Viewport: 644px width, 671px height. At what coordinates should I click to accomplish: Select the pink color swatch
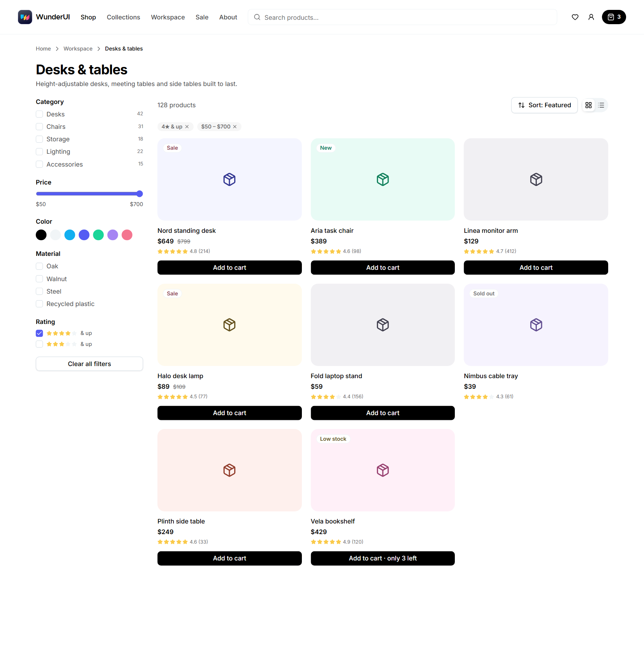127,235
